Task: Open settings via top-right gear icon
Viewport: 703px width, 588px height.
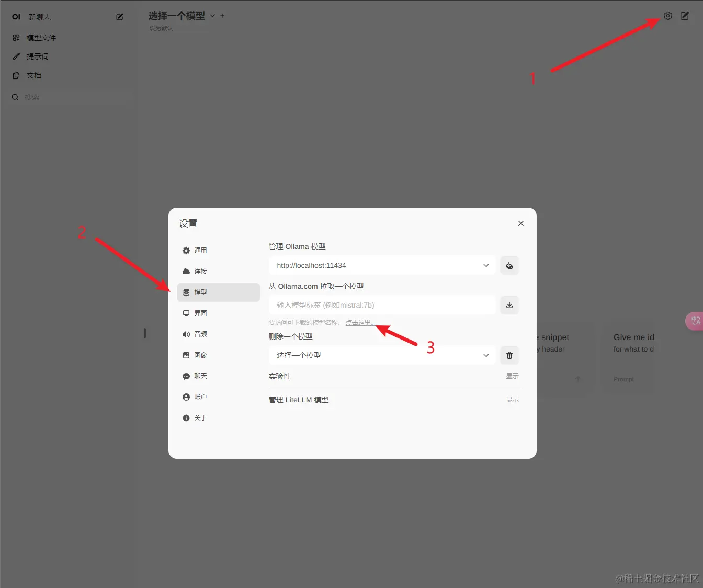Action: click(x=668, y=16)
